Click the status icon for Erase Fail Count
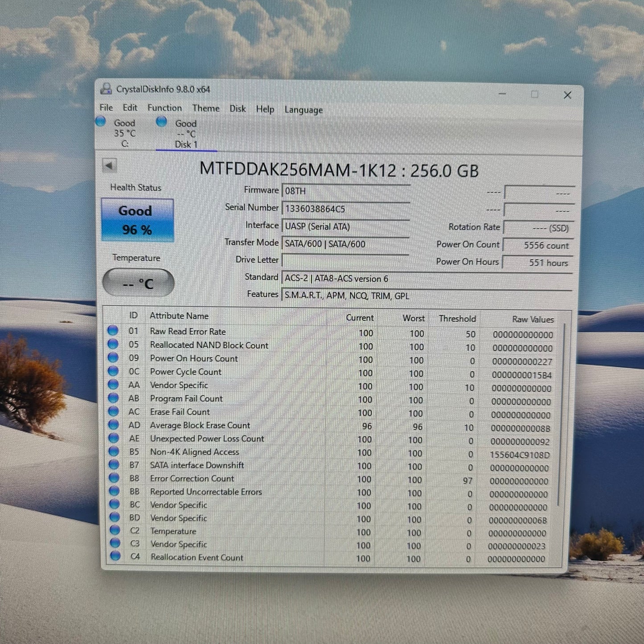Viewport: 644px width, 644px height. (x=113, y=410)
